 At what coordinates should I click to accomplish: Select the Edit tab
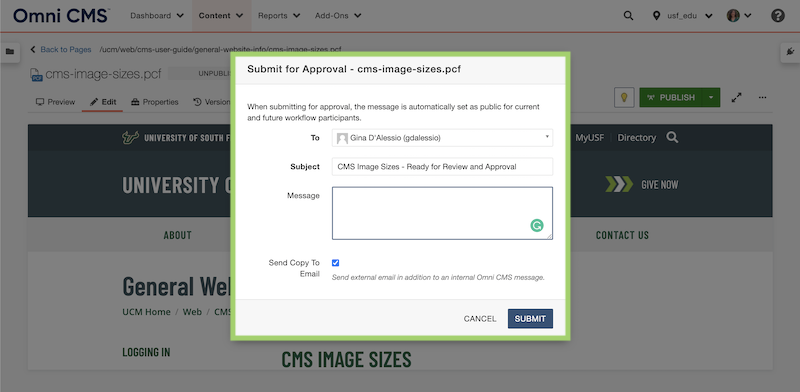click(103, 102)
